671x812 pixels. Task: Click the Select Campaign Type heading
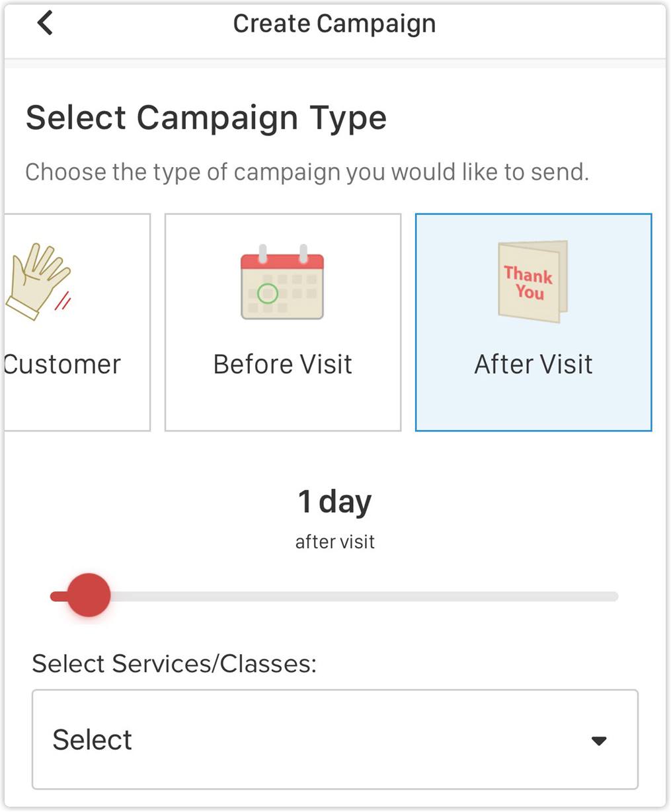click(206, 119)
